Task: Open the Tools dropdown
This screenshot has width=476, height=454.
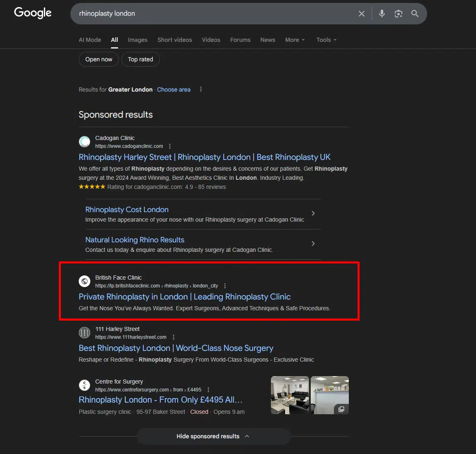Action: [x=326, y=40]
